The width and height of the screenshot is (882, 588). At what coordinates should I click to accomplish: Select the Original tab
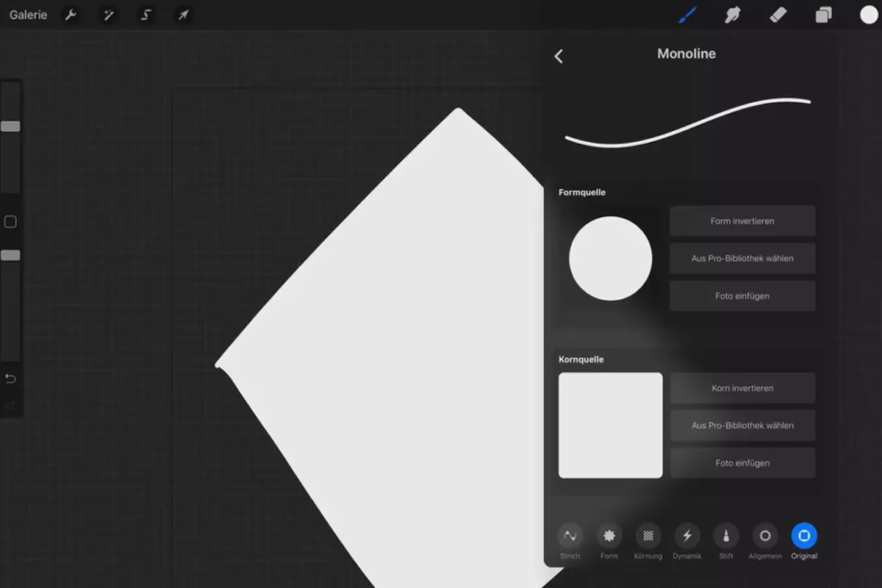804,542
